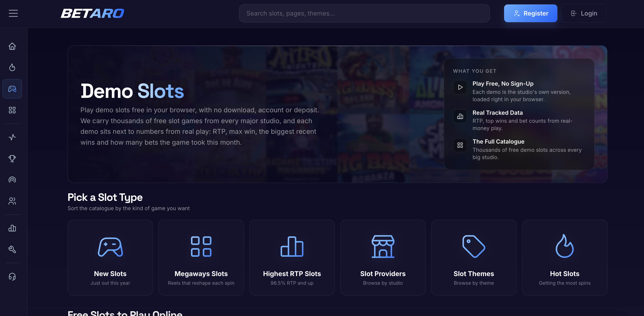Select the gamepad icon in sidebar
This screenshot has width=644, height=316.
click(12, 89)
